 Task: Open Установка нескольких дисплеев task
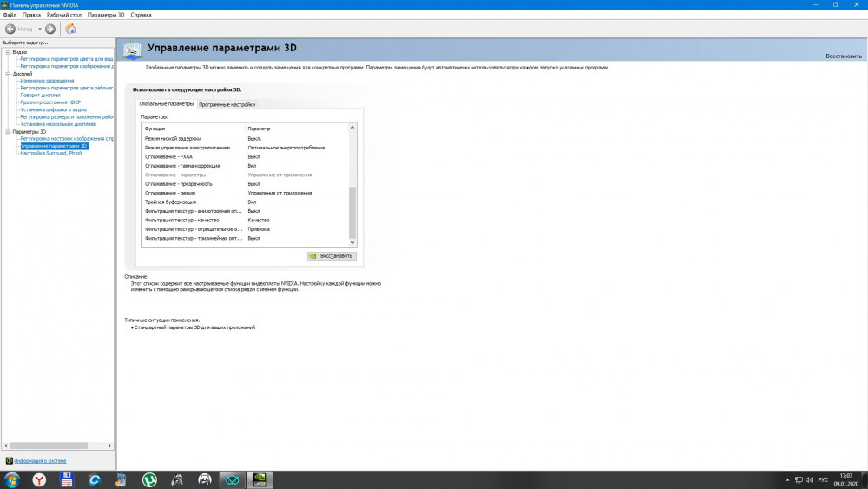point(58,124)
